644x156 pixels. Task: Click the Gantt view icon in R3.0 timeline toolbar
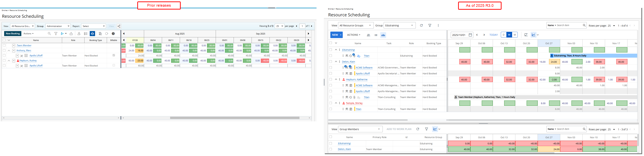[526, 35]
